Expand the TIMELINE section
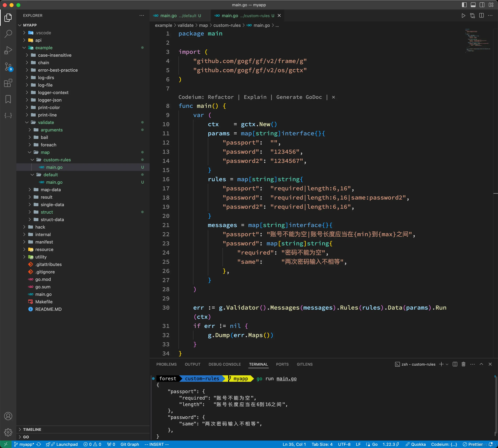Viewport: 498px width, 448px height. 32,429
